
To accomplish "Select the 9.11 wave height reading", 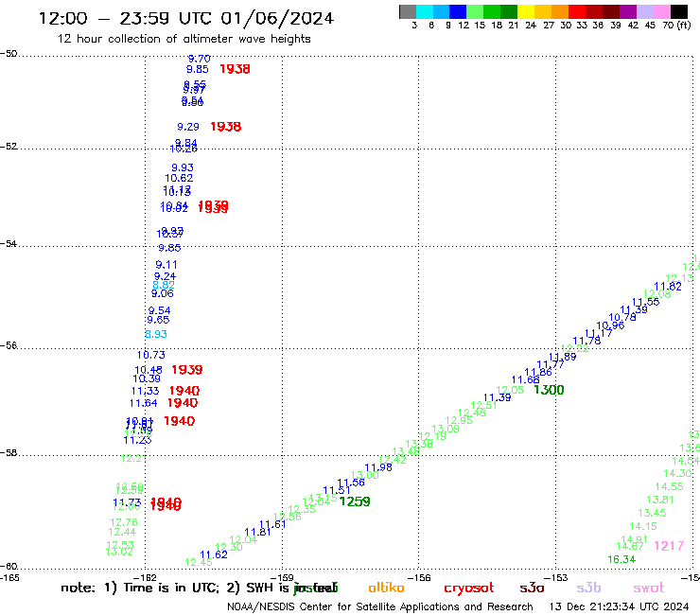I will (166, 265).
